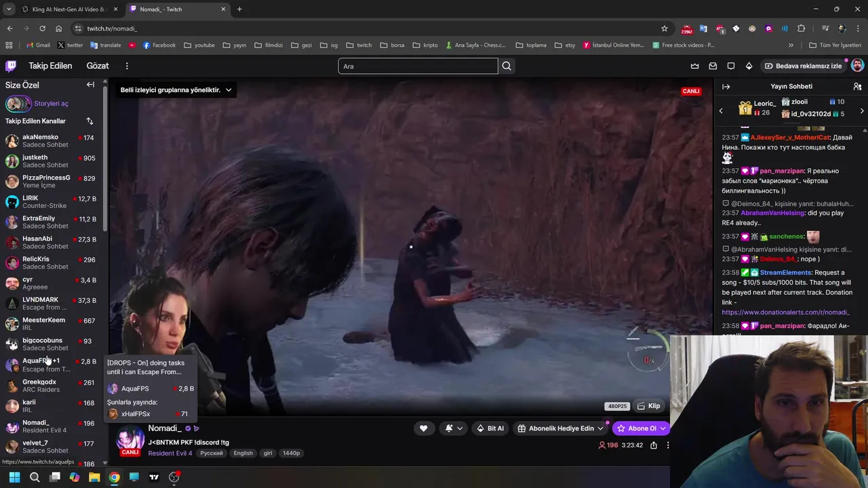
Task: Follow Nomadi_ with the heart button
Action: 424,428
